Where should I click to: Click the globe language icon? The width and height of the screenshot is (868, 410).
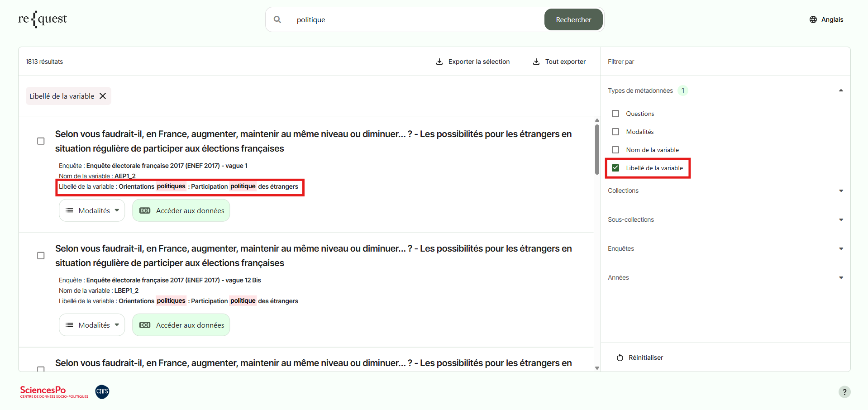813,19
